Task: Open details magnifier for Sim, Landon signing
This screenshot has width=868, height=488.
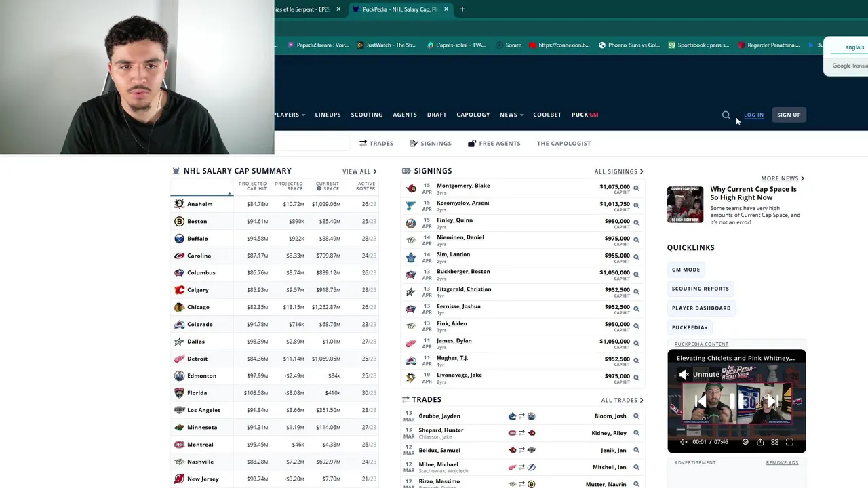Action: 636,257
